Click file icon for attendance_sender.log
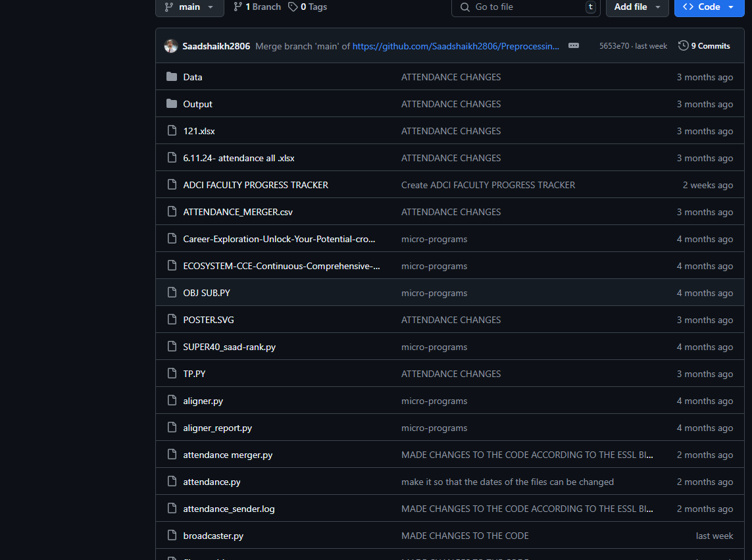Screen dimensions: 752x560 [172, 507]
